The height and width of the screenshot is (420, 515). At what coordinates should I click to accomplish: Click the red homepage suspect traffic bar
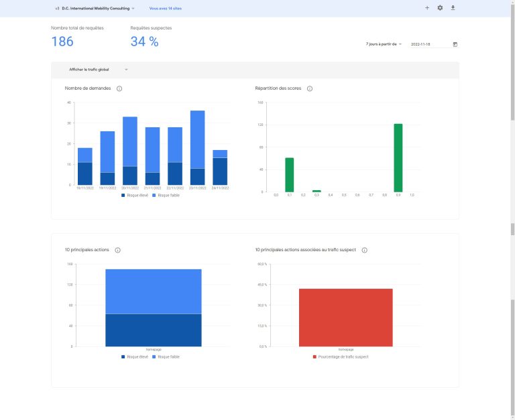tap(345, 318)
